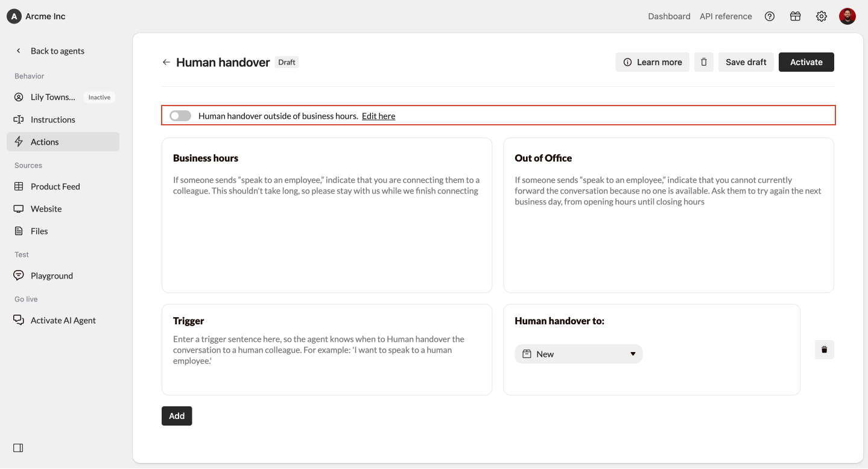Click Save draft
868x469 pixels.
[746, 62]
